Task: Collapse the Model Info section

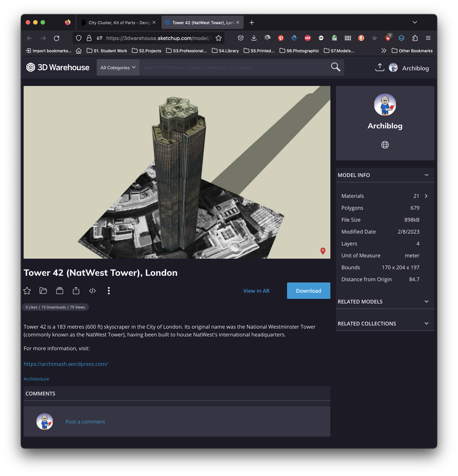Action: pos(426,175)
